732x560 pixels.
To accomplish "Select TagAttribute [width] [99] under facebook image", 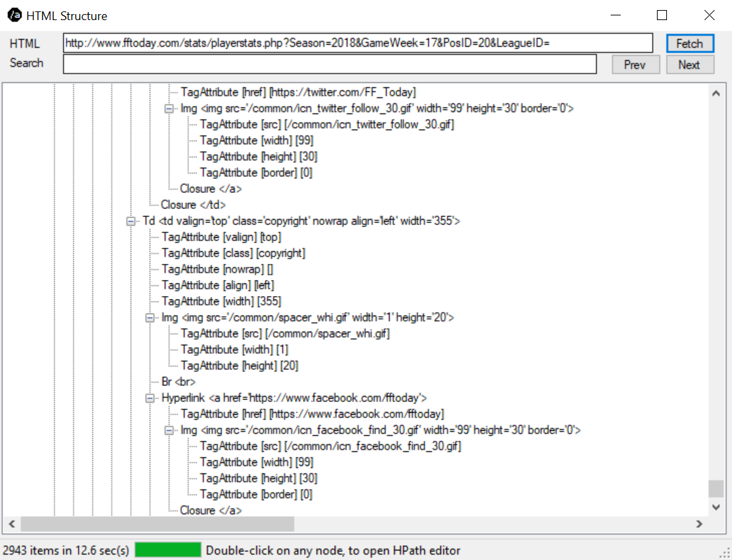I will click(x=256, y=462).
